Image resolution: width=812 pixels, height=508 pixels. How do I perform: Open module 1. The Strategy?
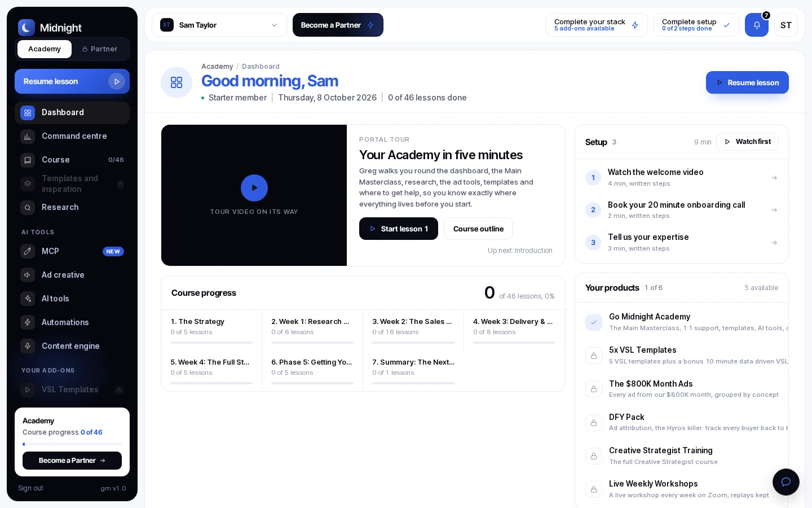(211, 330)
